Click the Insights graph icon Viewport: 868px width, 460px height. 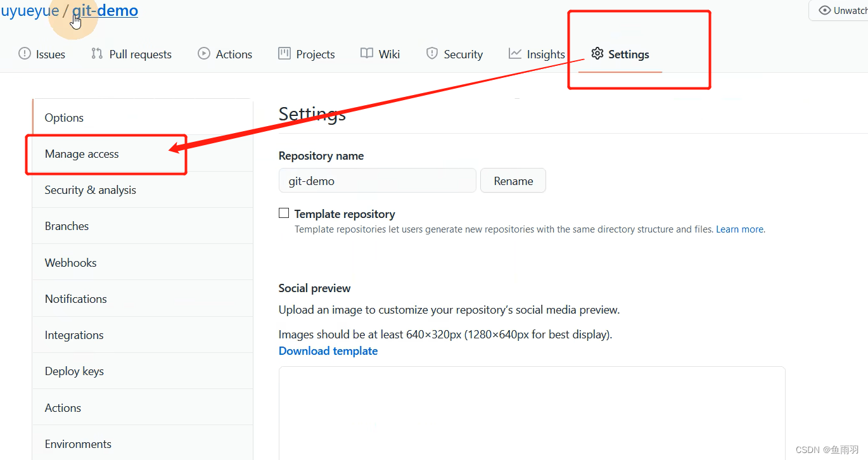514,54
